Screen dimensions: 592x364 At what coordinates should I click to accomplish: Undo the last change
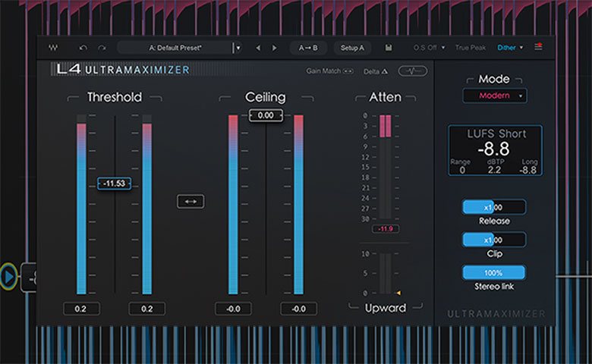[x=83, y=48]
